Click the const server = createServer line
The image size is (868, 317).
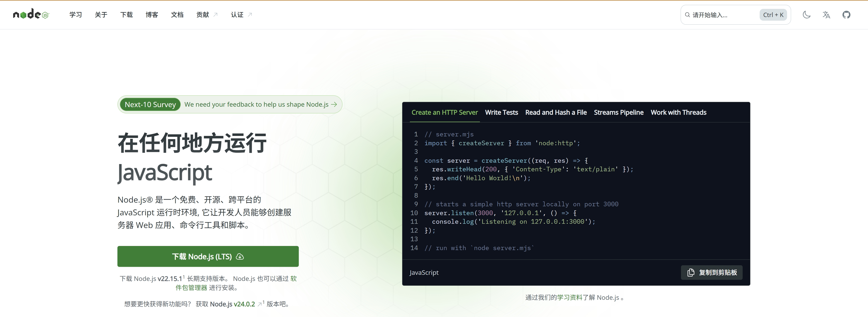(506, 160)
